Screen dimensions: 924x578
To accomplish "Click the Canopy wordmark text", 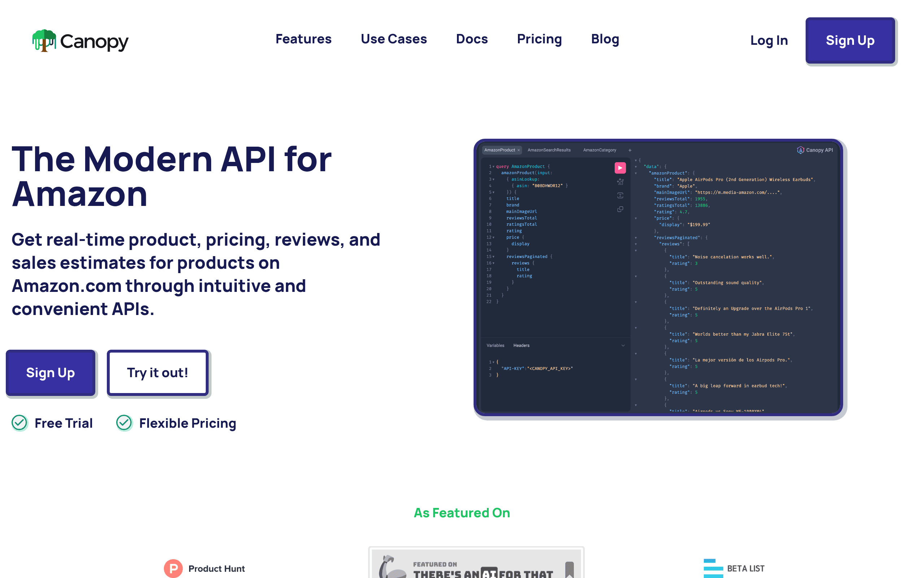I will [x=94, y=41].
